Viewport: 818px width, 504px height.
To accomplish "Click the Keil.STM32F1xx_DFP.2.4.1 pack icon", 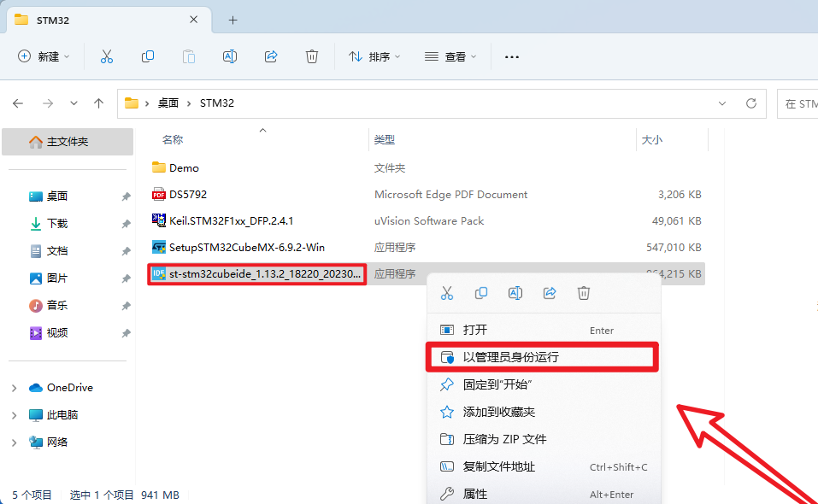I will [159, 220].
